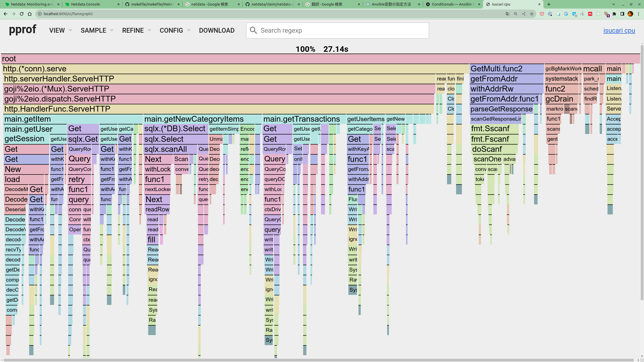Bookmark this page with the star icon
The width and height of the screenshot is (644, 362).
coord(532,14)
